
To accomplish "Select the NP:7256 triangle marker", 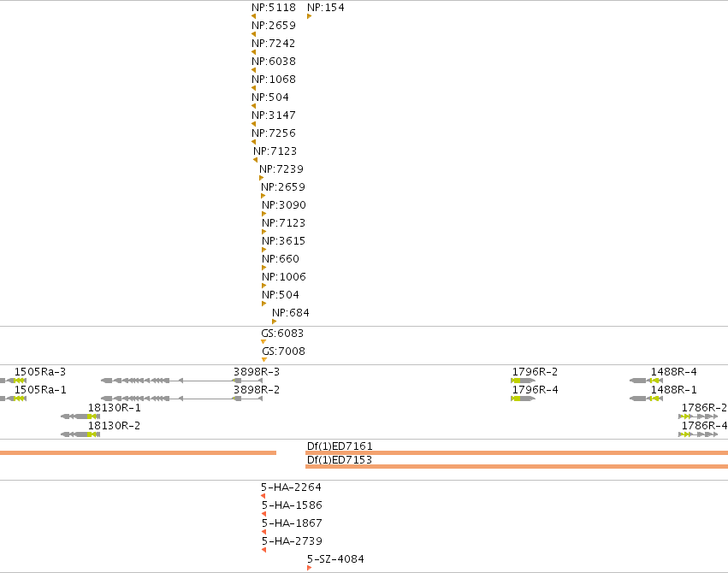I will point(253,142).
